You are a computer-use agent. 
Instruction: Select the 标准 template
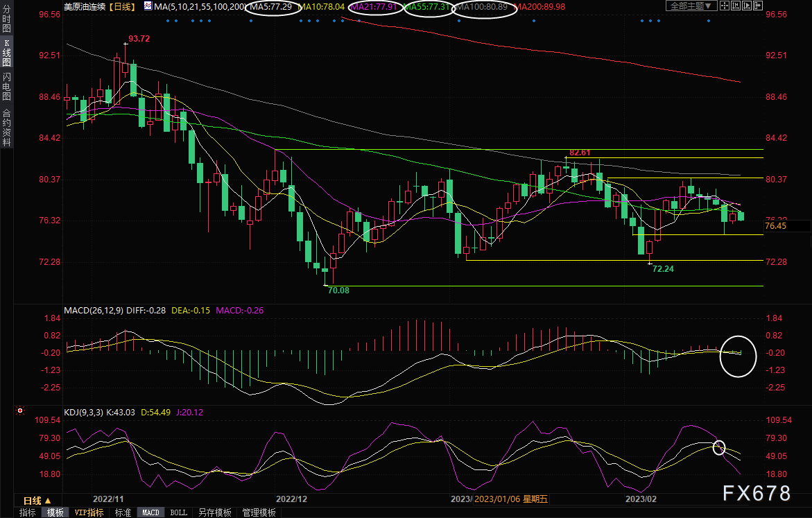tap(123, 512)
